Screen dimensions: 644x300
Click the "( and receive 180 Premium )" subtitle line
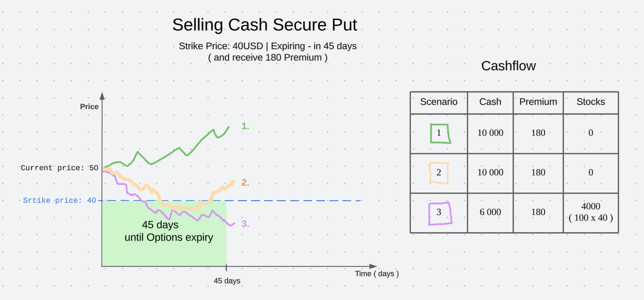pos(268,58)
